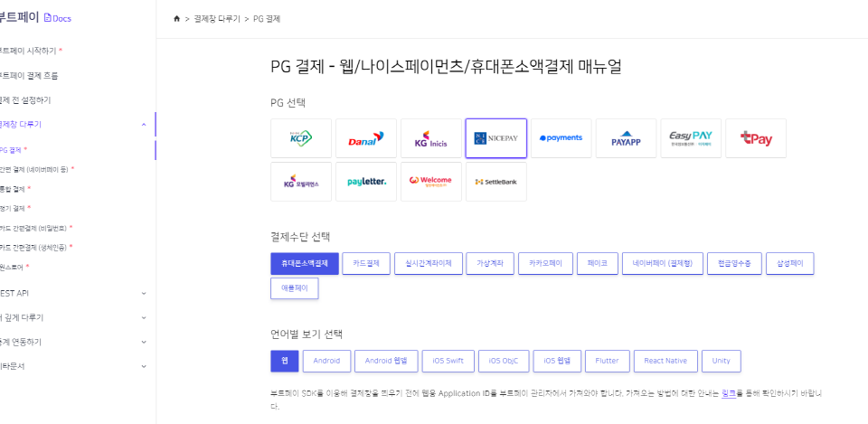
Task: Switch to the Android language tab
Action: tap(326, 361)
